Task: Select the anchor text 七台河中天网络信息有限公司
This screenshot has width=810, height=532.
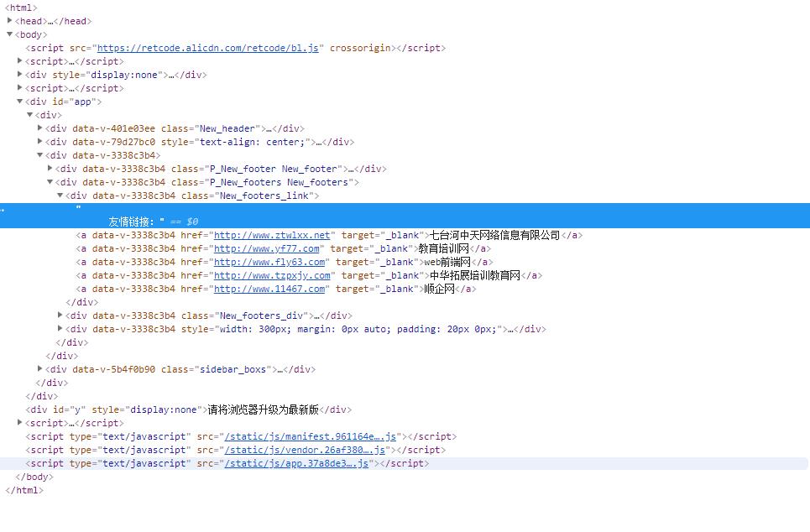Action: tap(495, 236)
